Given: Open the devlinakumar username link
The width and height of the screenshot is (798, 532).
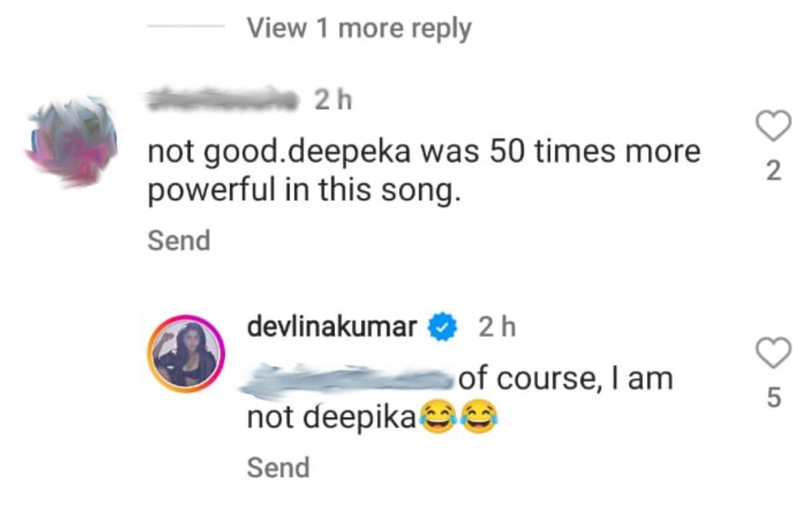Looking at the screenshot, I should pos(332,328).
